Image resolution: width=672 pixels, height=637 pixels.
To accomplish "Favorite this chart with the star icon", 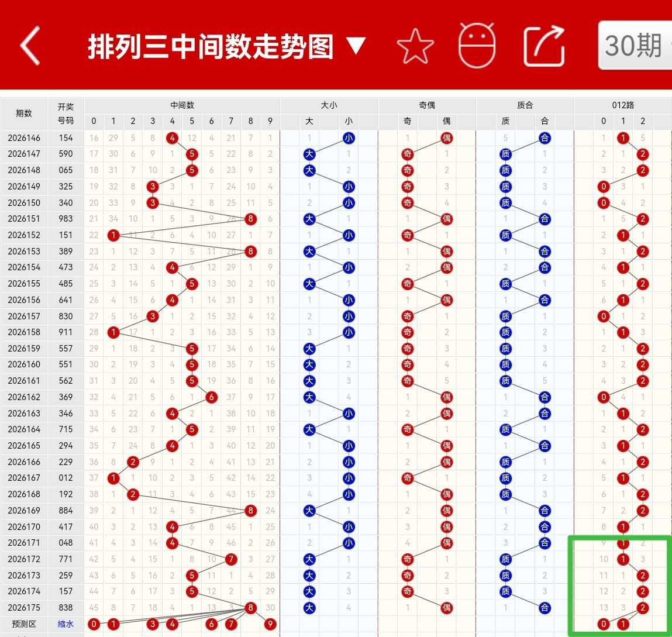I will pos(415,46).
